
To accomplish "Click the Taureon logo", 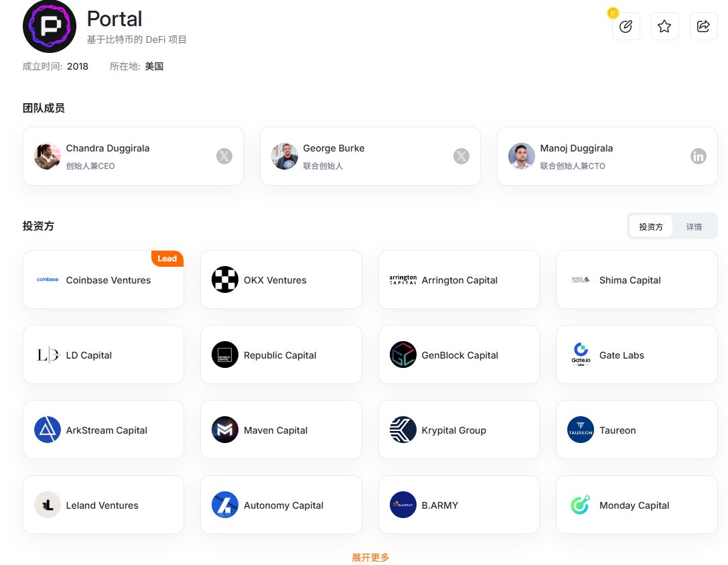I will 580,430.
